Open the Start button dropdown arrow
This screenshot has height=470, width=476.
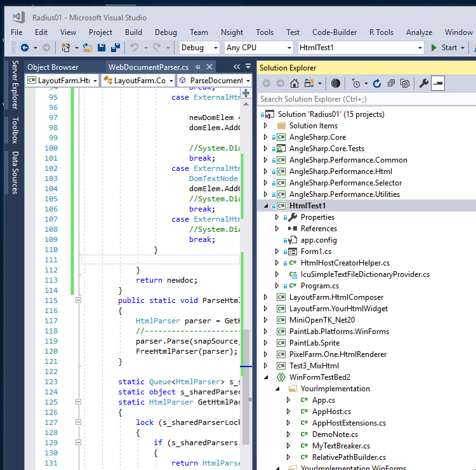[463, 48]
